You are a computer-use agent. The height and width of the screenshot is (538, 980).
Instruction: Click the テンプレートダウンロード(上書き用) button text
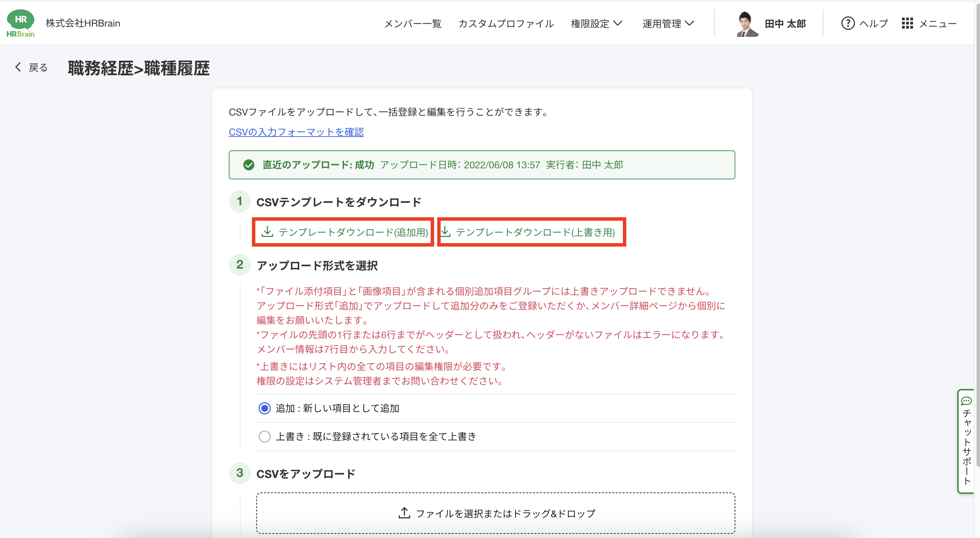(535, 232)
